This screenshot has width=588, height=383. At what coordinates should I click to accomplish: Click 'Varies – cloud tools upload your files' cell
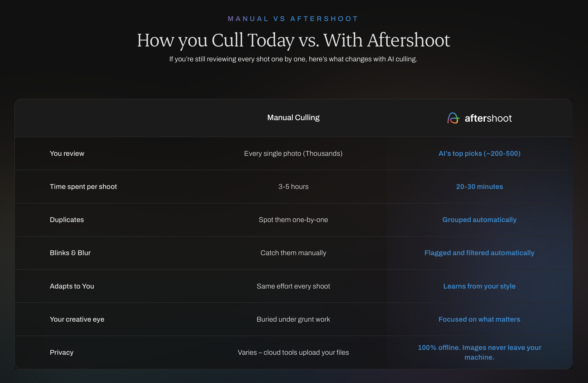(293, 352)
